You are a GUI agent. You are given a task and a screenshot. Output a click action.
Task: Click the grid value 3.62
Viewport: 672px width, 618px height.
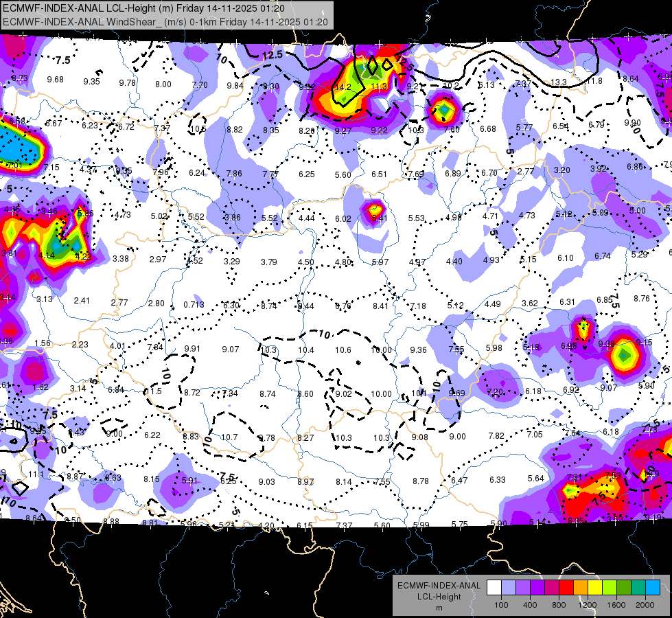tap(530, 304)
